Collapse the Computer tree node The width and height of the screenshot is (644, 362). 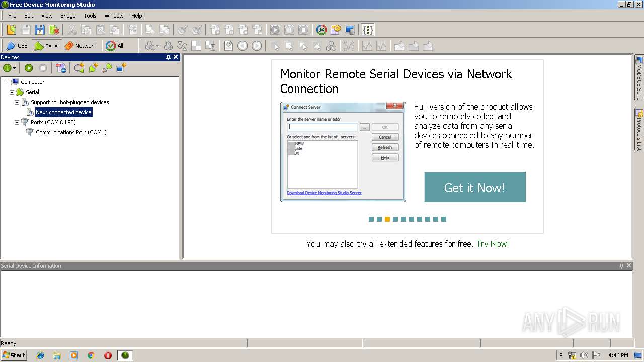7,82
